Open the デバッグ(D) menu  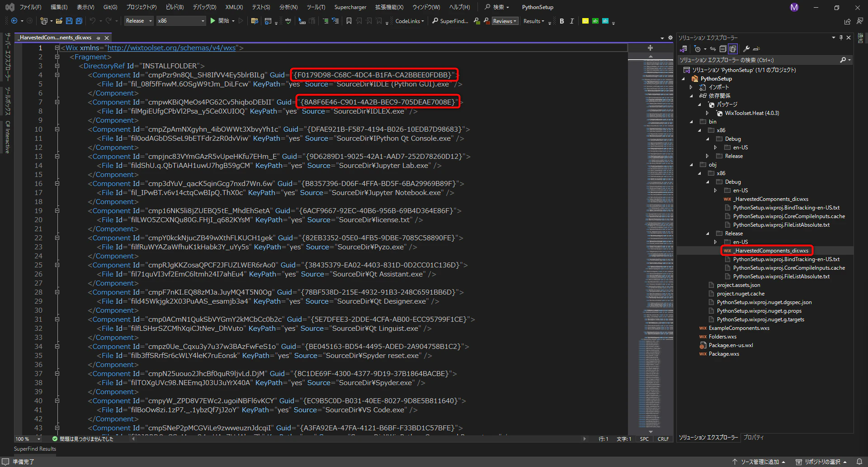[204, 7]
